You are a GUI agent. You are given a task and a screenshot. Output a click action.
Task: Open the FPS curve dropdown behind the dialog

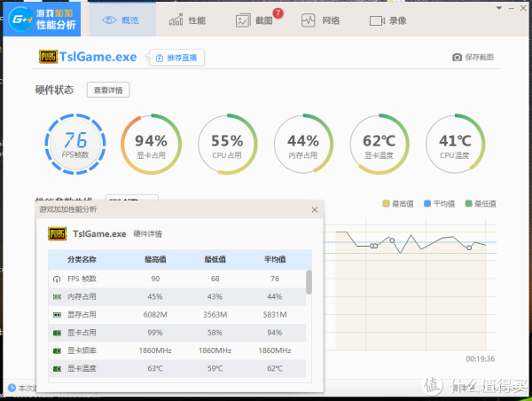pyautogui.click(x=132, y=197)
